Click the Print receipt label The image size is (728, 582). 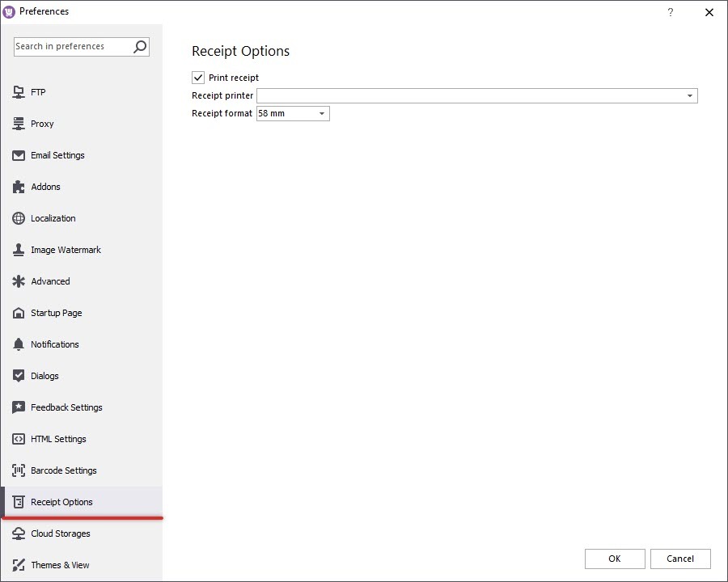pyautogui.click(x=234, y=78)
